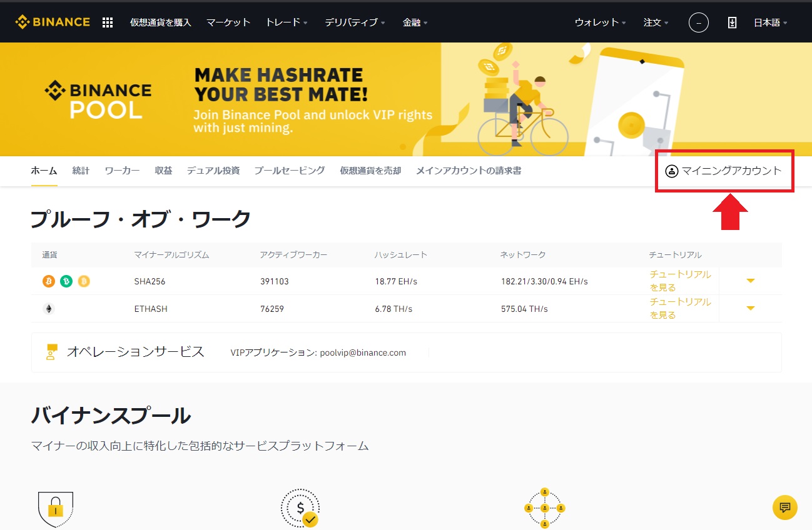Click the security shield lock icon
Screen dimensions: 812x530
pyautogui.click(x=56, y=509)
